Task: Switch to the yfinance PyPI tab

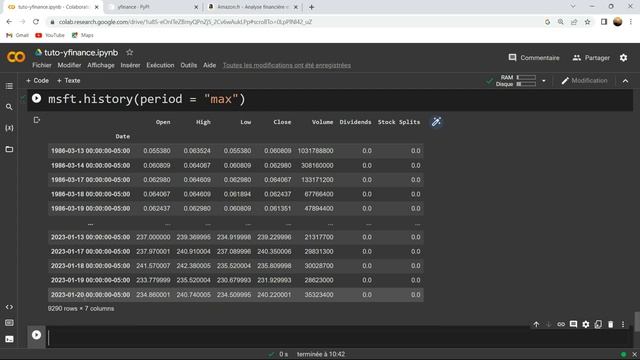Action: click(x=153, y=7)
